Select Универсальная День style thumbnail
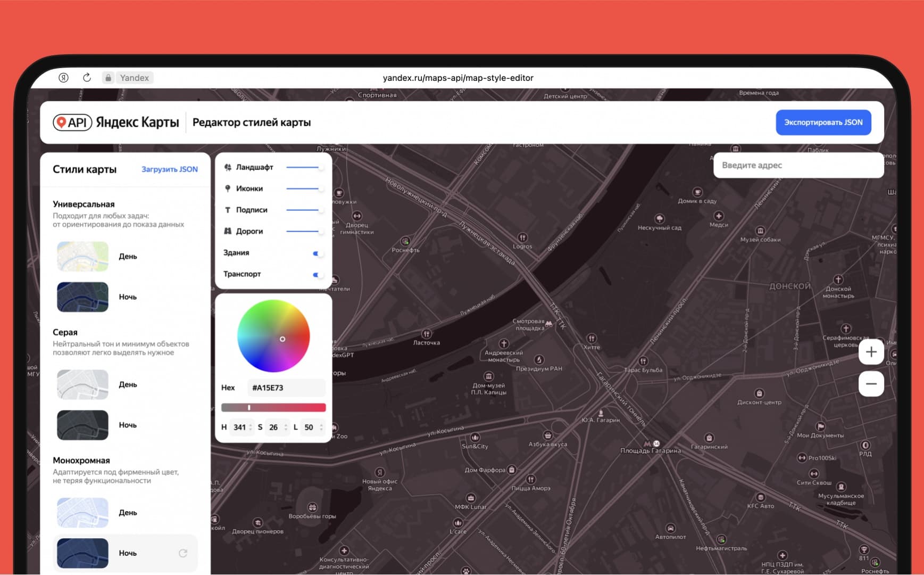 point(82,257)
